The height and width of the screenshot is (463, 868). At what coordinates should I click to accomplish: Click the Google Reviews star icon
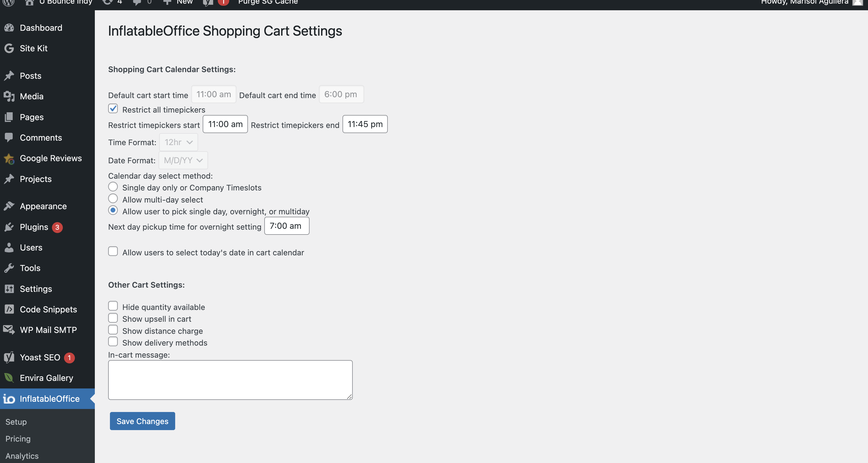tap(9, 158)
